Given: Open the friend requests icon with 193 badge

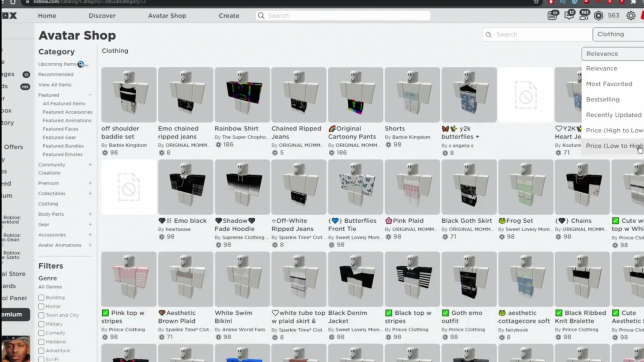Looking at the screenshot, I should [x=584, y=15].
